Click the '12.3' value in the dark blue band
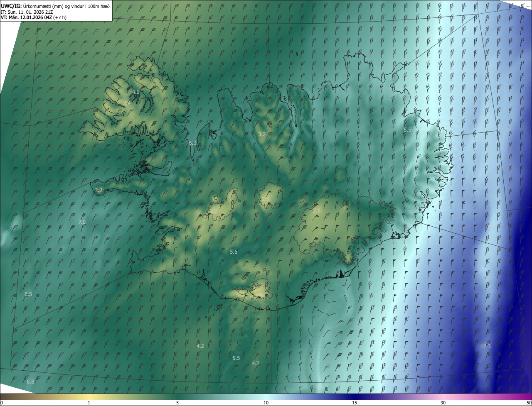The width and height of the screenshot is (532, 406). pos(485,346)
